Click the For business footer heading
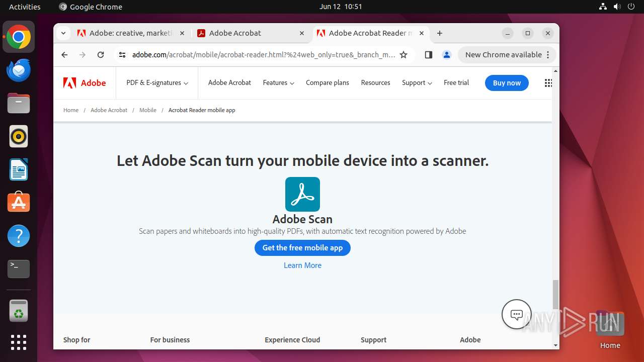The height and width of the screenshot is (362, 644). point(170,340)
